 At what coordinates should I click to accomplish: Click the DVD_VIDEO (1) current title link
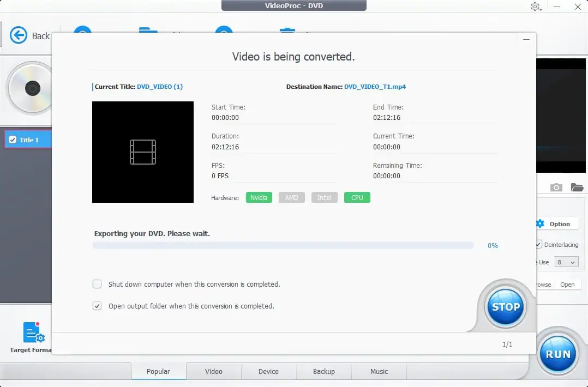pyautogui.click(x=160, y=87)
